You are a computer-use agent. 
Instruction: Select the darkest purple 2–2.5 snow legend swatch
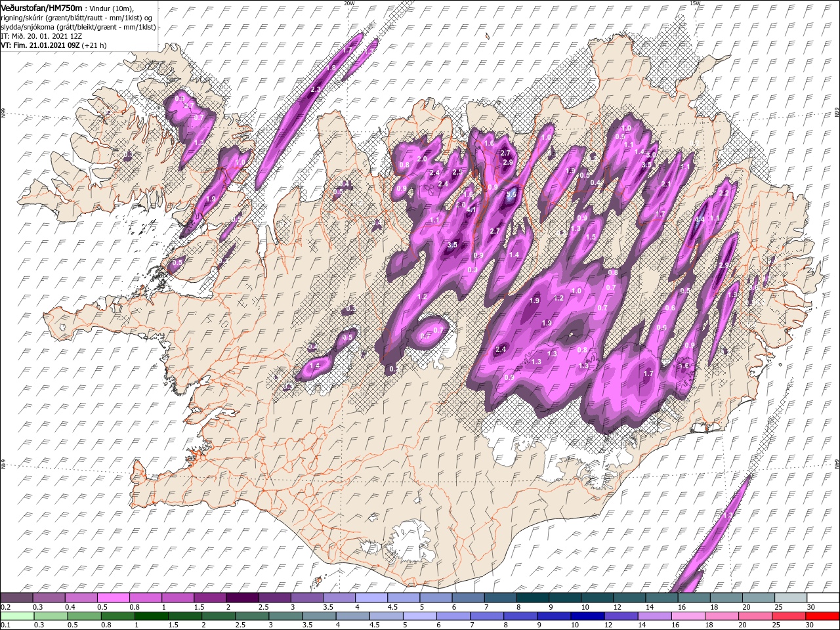(x=242, y=598)
